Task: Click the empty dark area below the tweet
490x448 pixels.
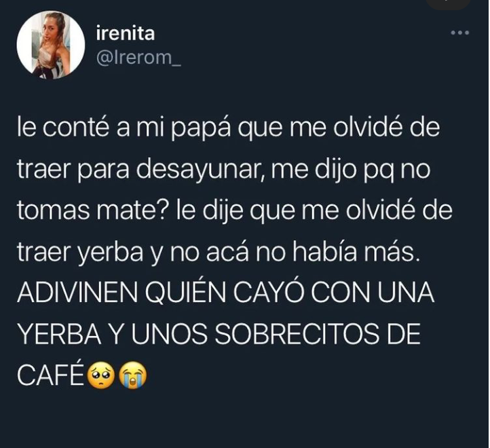Action: coord(245,419)
